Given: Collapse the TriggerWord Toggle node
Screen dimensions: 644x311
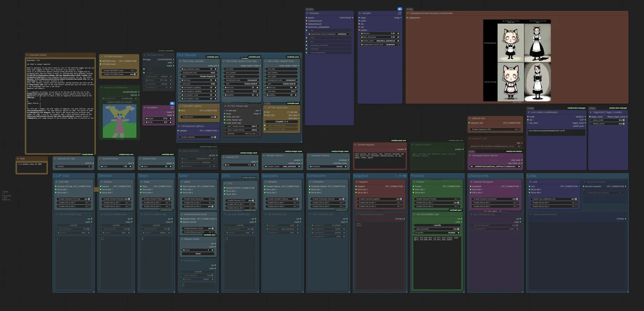Looking at the screenshot, I should pyautogui.click(x=591, y=112).
